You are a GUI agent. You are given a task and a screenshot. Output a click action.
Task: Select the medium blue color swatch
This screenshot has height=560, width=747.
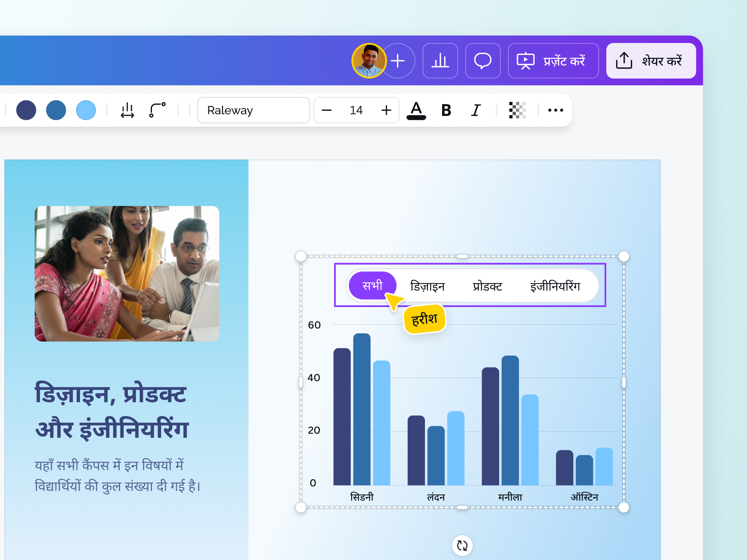pyautogui.click(x=56, y=110)
